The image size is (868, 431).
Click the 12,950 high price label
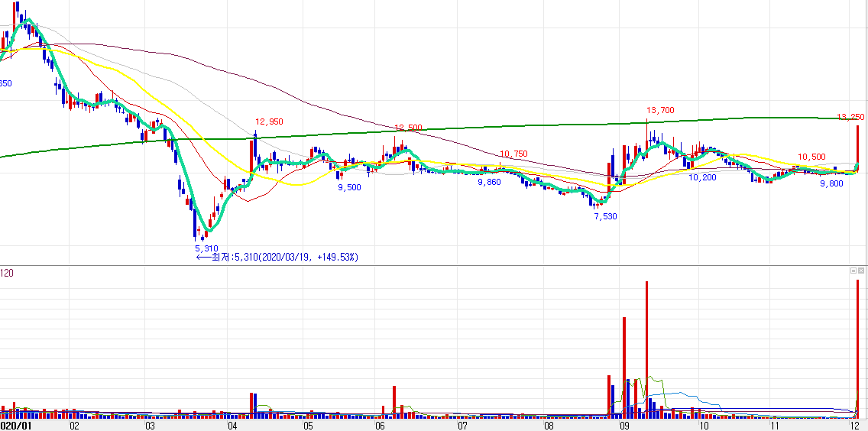click(269, 122)
